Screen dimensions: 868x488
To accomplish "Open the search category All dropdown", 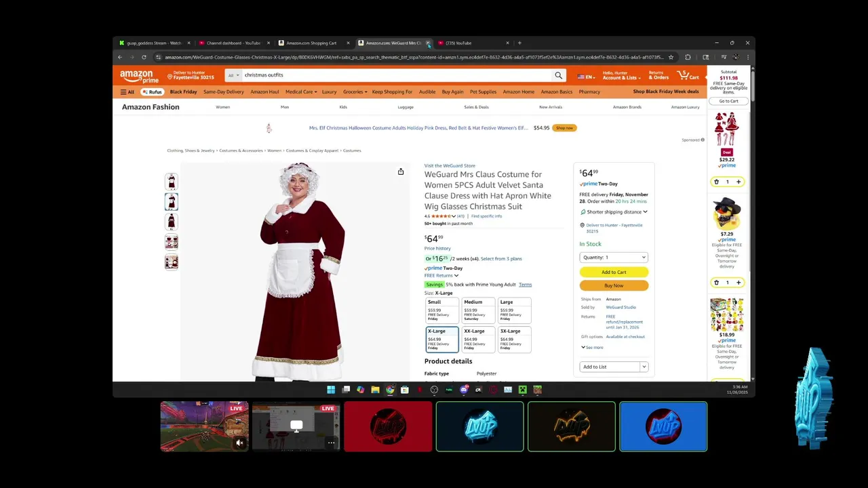I will point(233,75).
